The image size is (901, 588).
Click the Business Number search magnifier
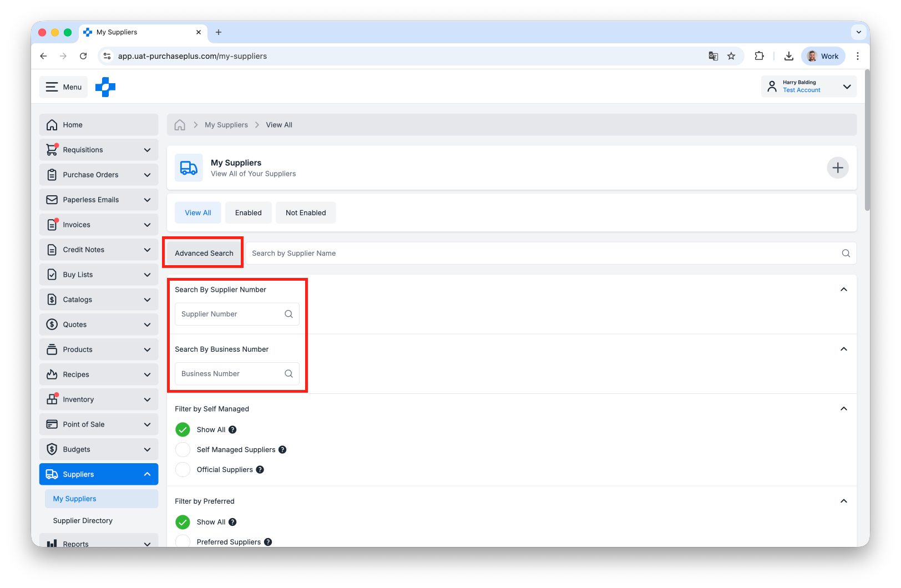(289, 374)
